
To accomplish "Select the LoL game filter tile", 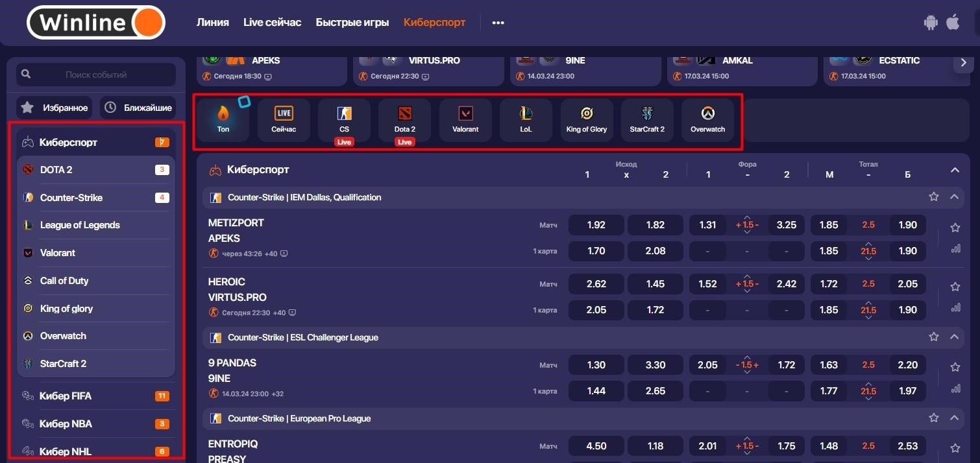I will [x=526, y=120].
